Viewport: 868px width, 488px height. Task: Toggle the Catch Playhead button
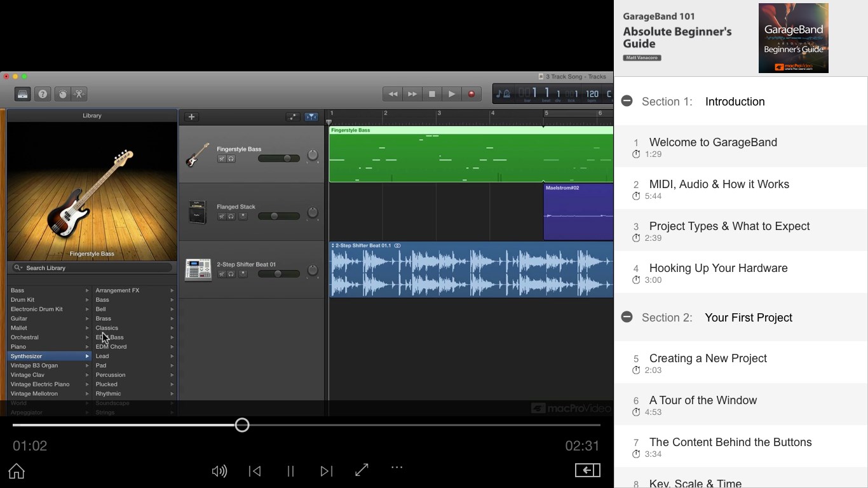click(311, 117)
